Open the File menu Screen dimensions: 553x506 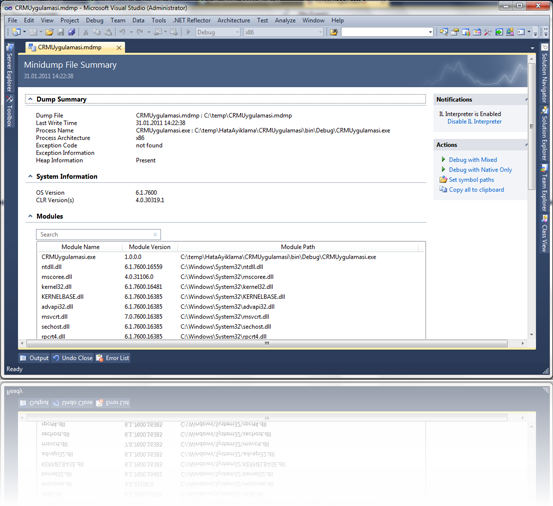pyautogui.click(x=12, y=20)
